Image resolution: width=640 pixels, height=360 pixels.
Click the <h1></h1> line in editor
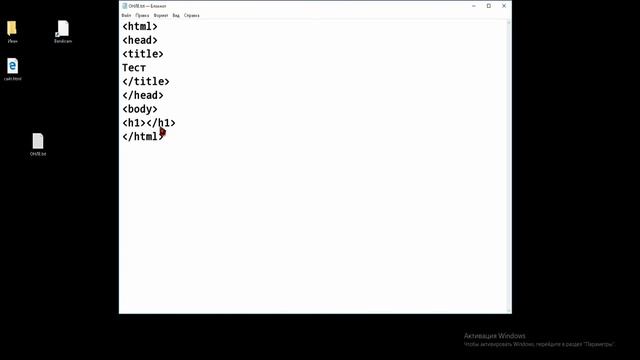tap(149, 123)
